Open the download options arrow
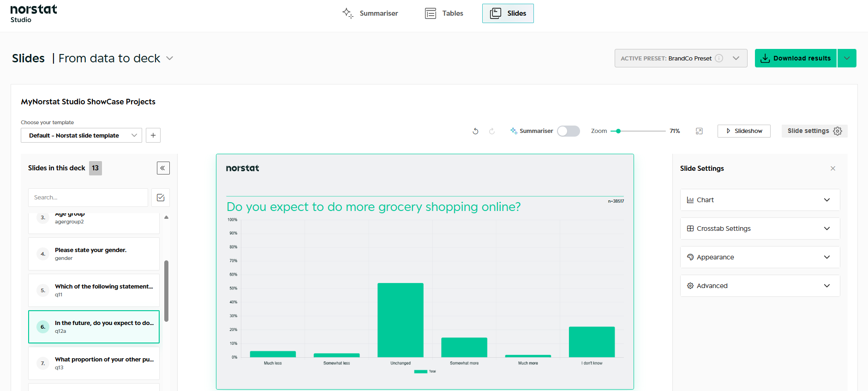The image size is (868, 391). (847, 58)
